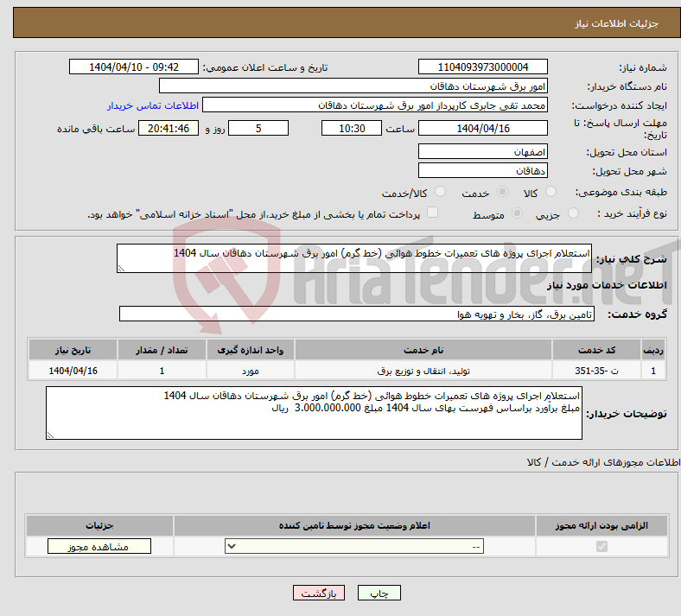Click the کد خدمت column header
This screenshot has height=616, width=681.
pos(597,350)
